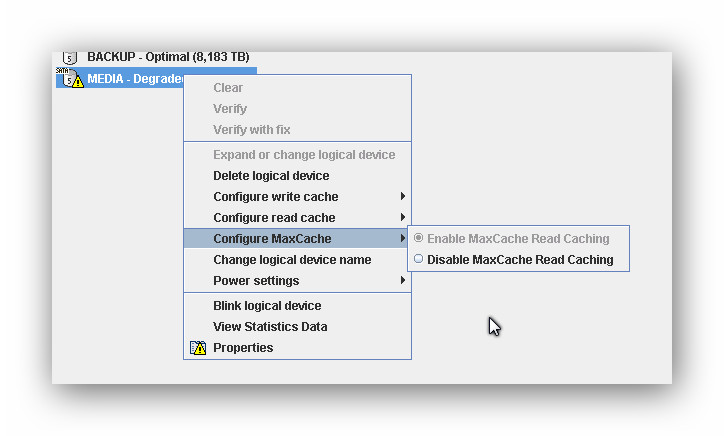The width and height of the screenshot is (724, 436).
Task: Click the Properties warning icon
Action: [198, 348]
